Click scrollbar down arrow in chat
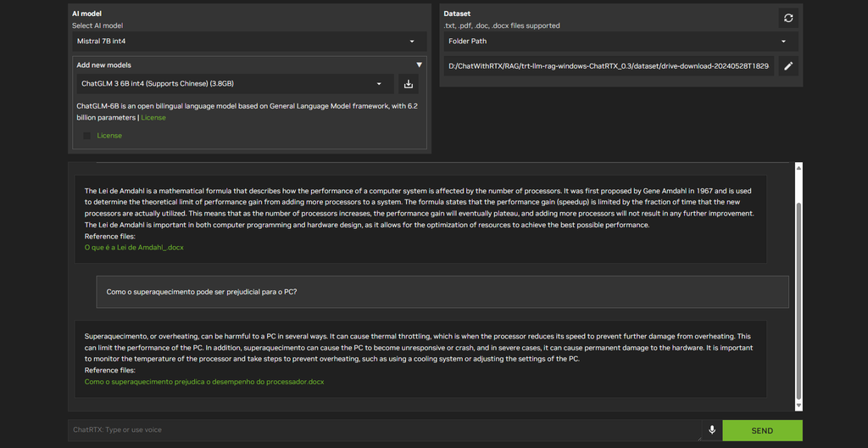868x448 pixels. click(x=798, y=406)
